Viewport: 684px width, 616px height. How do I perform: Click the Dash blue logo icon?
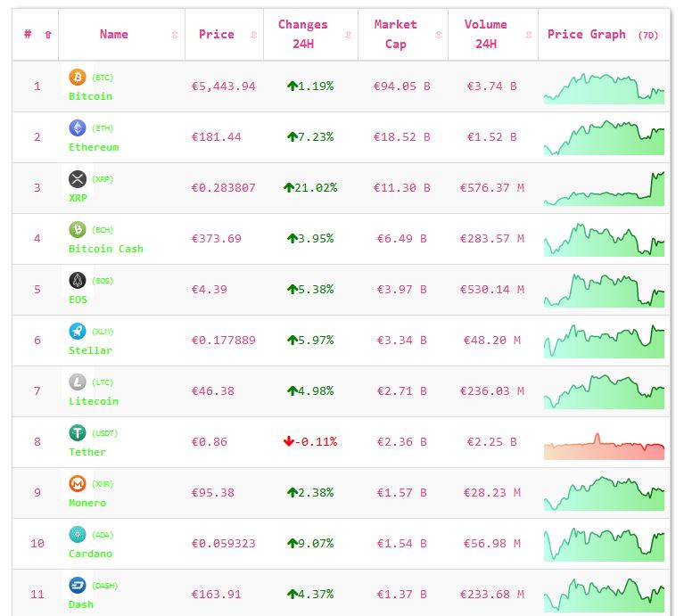pos(78,586)
